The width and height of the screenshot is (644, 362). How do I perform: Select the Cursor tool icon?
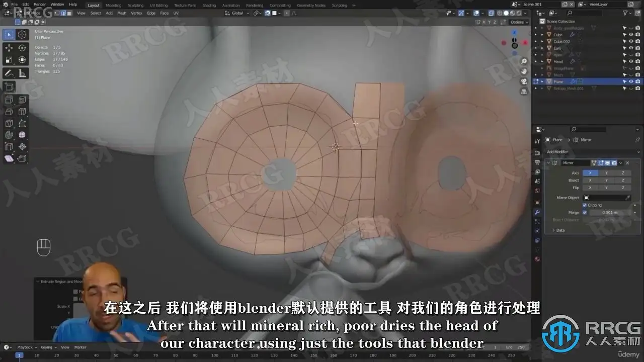click(x=22, y=34)
